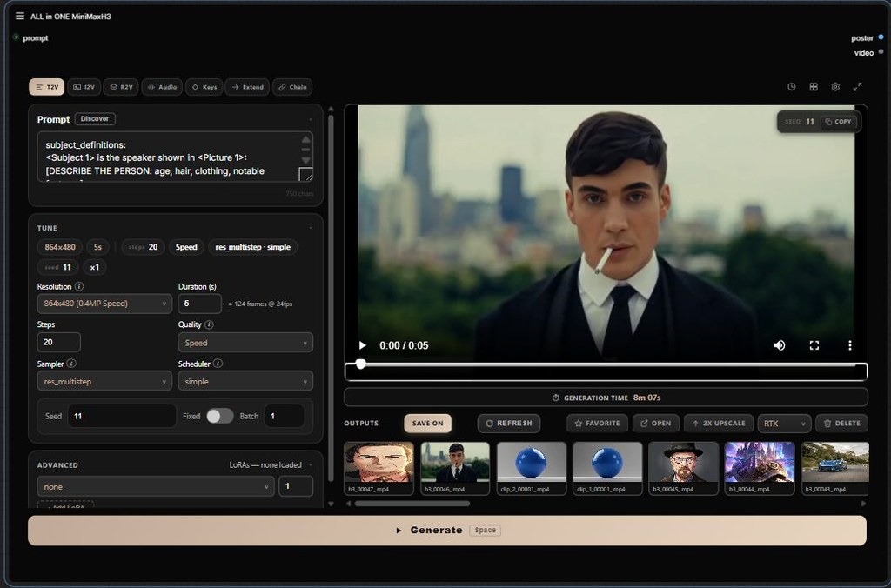The height and width of the screenshot is (588, 891).
Task: Click the steps 20 chip
Action: tap(144, 247)
